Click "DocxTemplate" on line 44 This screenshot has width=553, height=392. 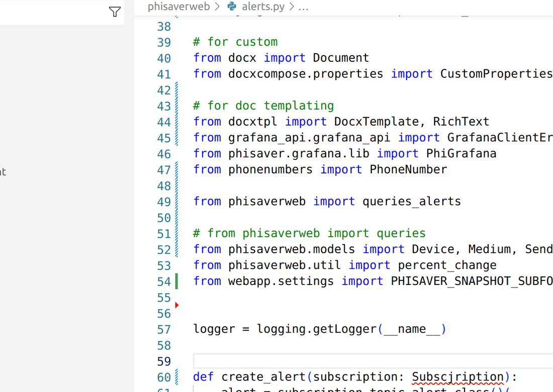click(x=377, y=122)
